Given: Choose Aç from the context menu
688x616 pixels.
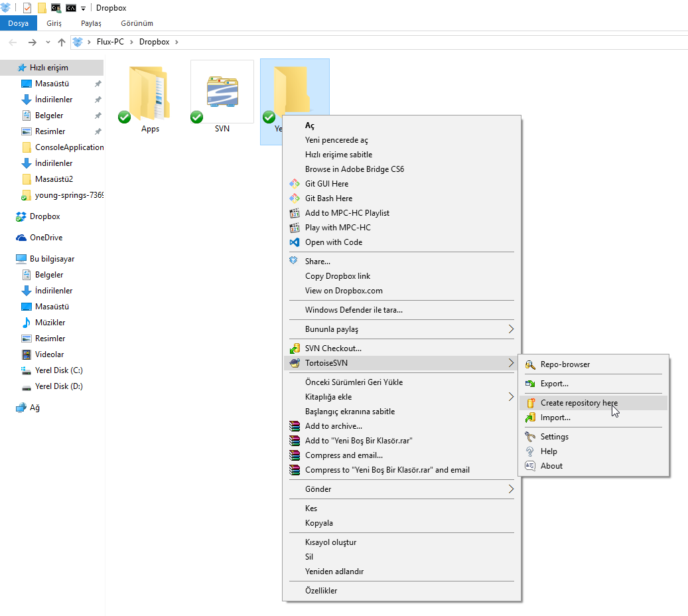Looking at the screenshot, I should pos(401,125).
